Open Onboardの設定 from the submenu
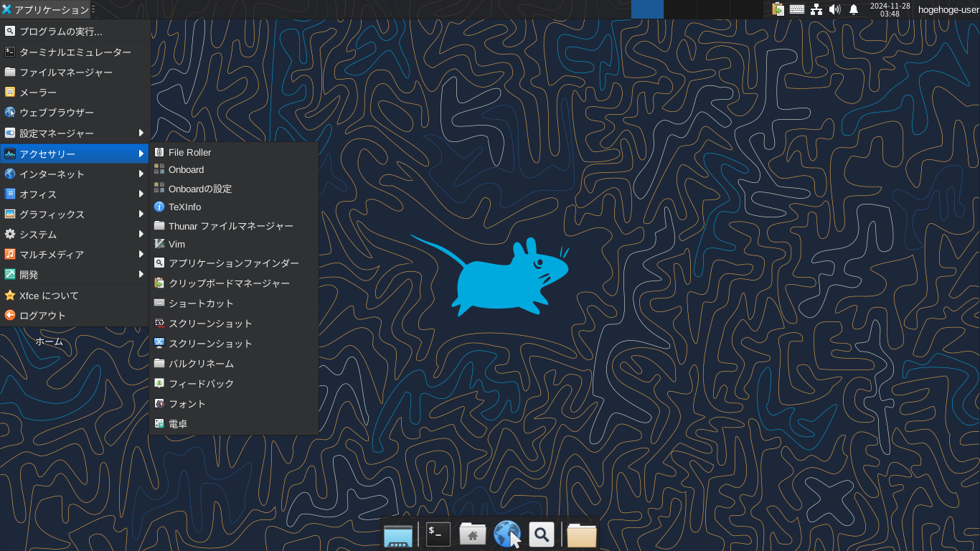Screen dimensions: 980x551 (234, 189)
